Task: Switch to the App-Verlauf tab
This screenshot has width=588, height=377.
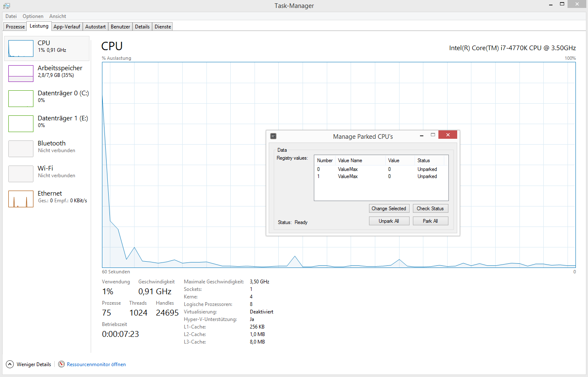Action: click(x=67, y=26)
